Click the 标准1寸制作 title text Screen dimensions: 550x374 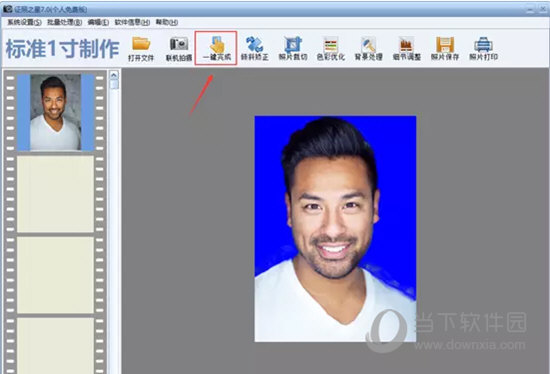[x=62, y=49]
